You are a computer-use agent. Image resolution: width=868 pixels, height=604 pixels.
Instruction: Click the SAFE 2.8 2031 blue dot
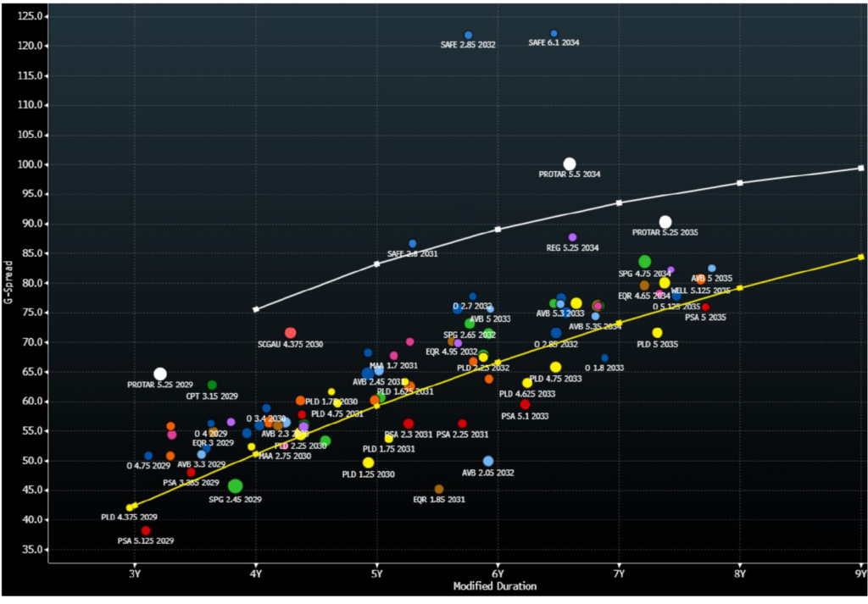pos(413,244)
